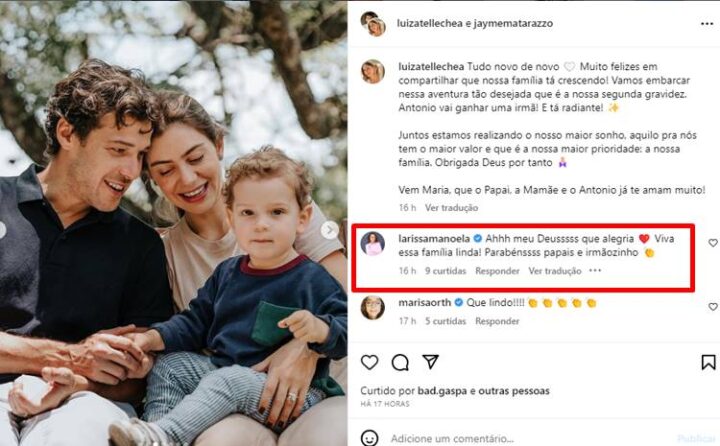Go to previous photo in carousel

(x=3, y=230)
